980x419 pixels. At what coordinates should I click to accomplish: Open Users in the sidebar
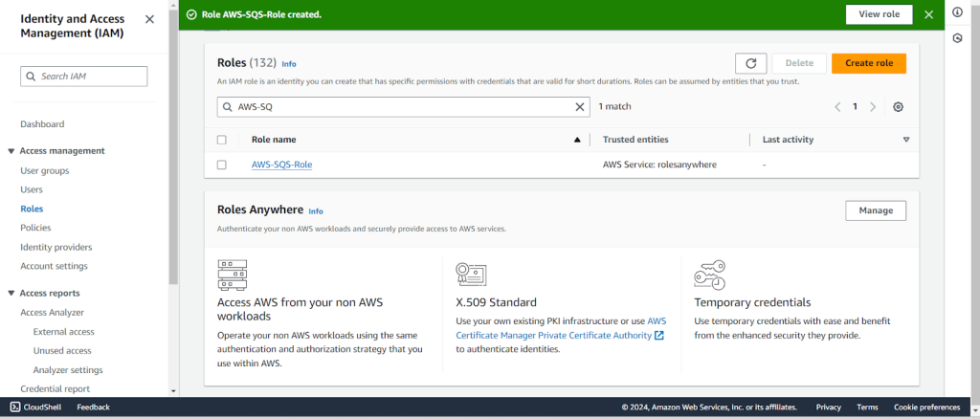tap(32, 189)
